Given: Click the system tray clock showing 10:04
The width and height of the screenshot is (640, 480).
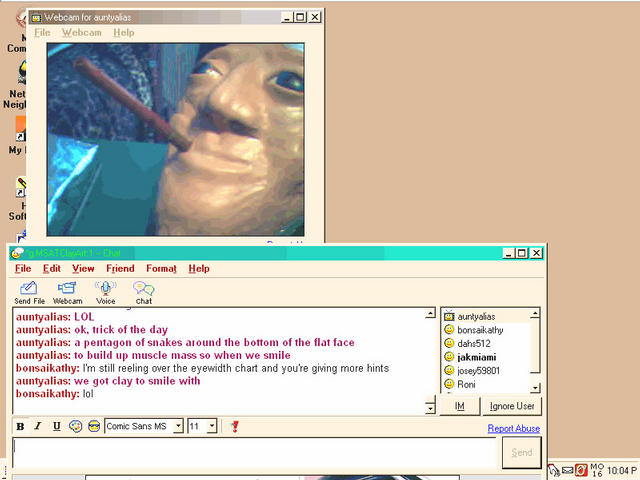Looking at the screenshot, I should click(x=622, y=471).
